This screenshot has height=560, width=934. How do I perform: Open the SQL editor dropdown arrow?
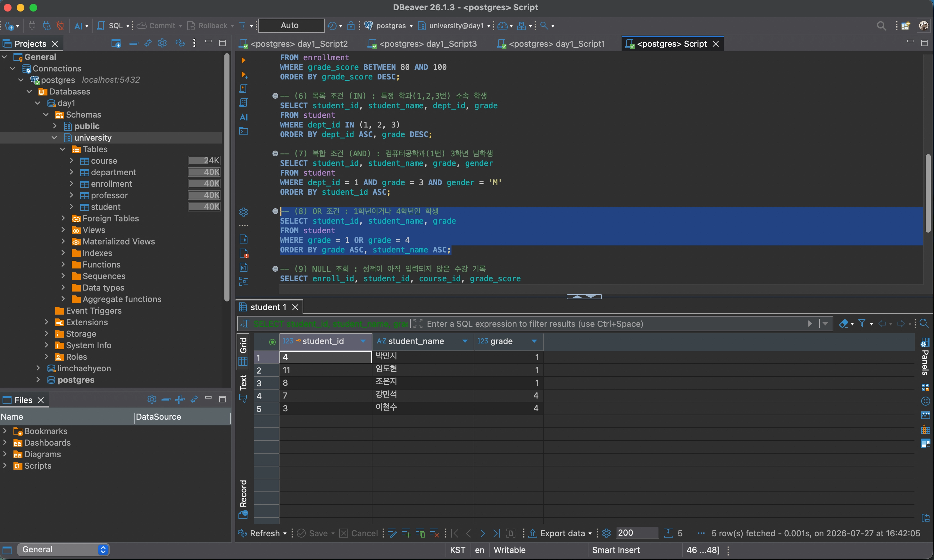click(x=128, y=26)
